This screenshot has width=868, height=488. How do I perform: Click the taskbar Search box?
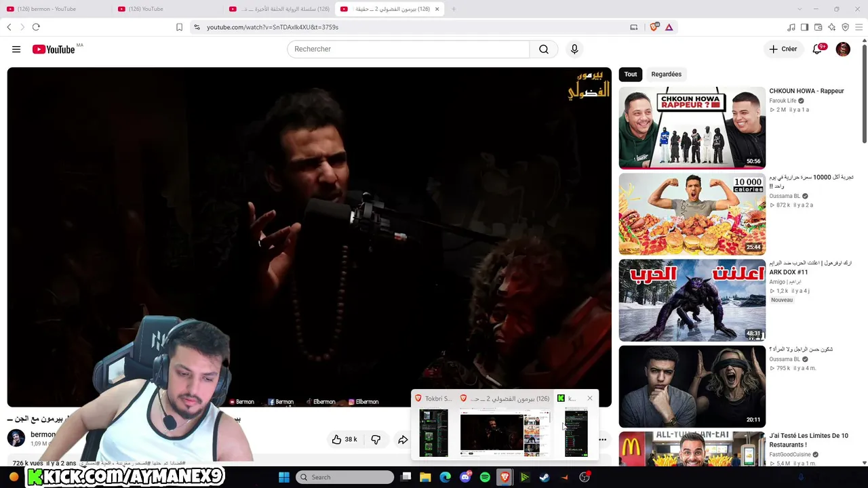click(x=345, y=477)
